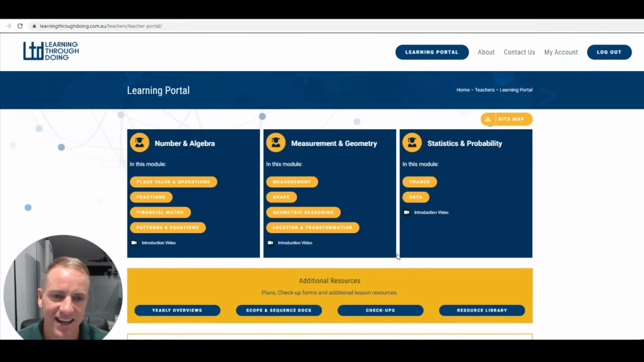Click the browser forward arrow
This screenshot has height=362, width=644.
9,26
